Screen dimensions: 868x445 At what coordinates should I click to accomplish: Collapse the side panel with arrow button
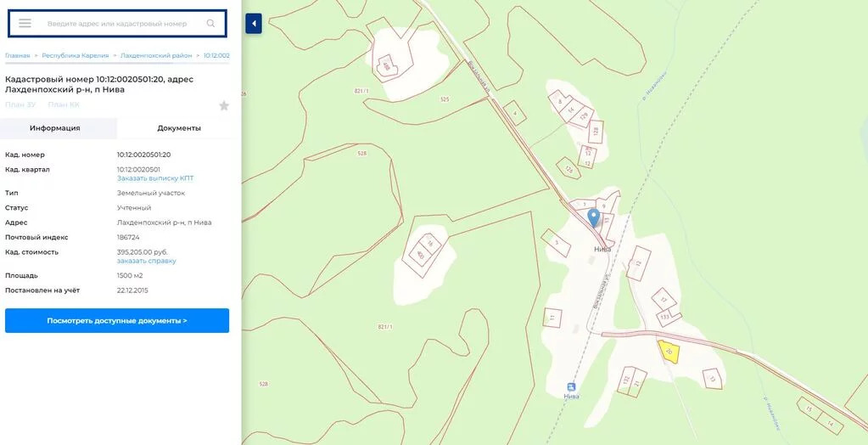pyautogui.click(x=254, y=24)
